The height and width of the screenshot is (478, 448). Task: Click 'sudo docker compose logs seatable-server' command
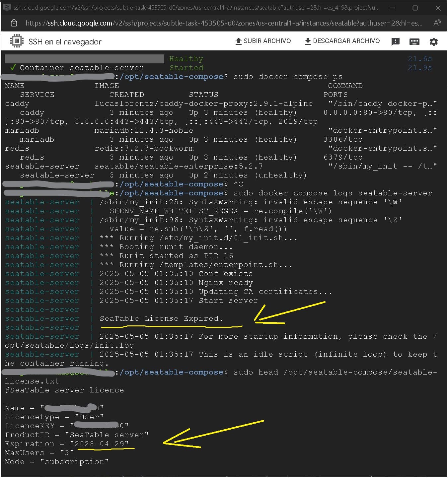333,193
